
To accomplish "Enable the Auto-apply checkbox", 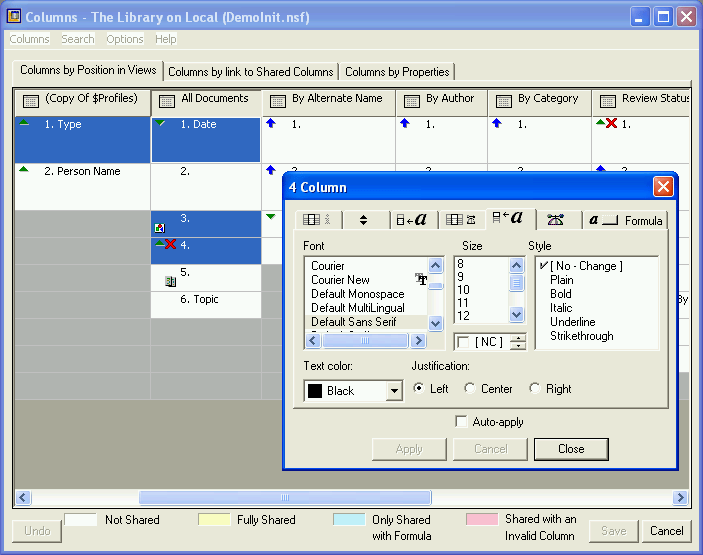I will 461,421.
